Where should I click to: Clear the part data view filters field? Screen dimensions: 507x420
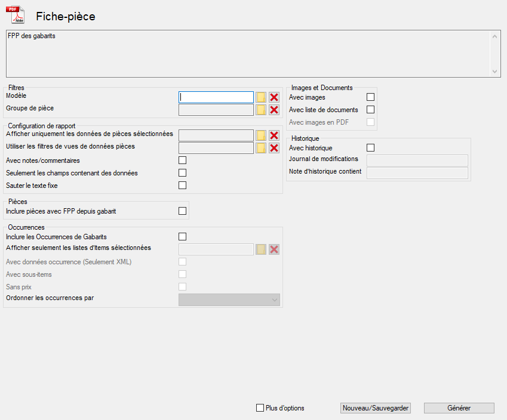[x=274, y=148]
